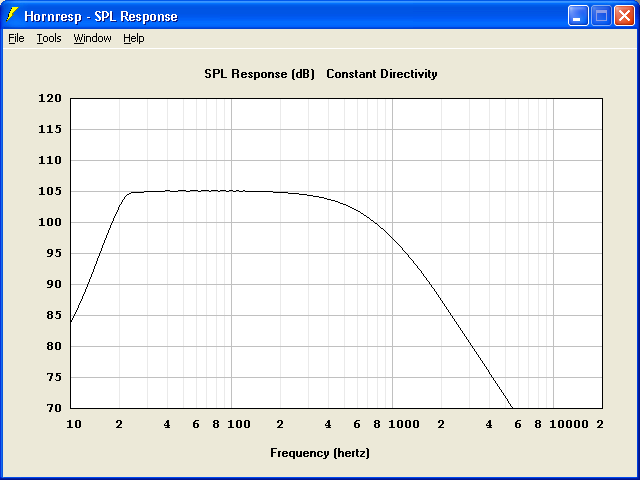Click the 75 dB y-axis label
Image resolution: width=640 pixels, height=480 pixels.
53,378
